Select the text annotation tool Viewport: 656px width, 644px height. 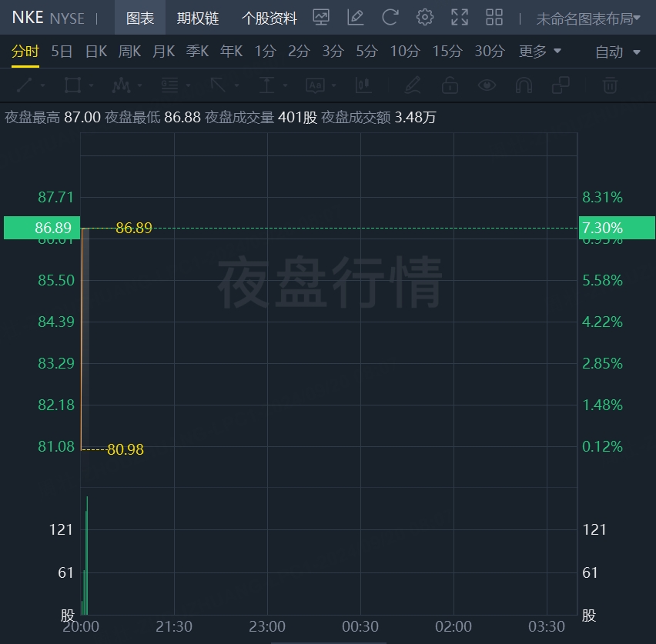(x=315, y=85)
